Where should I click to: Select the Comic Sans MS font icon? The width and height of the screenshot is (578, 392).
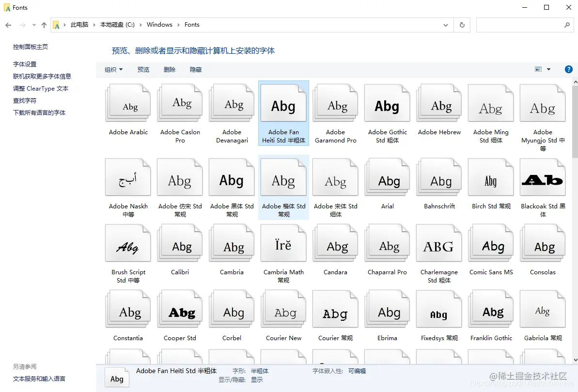pyautogui.click(x=491, y=243)
